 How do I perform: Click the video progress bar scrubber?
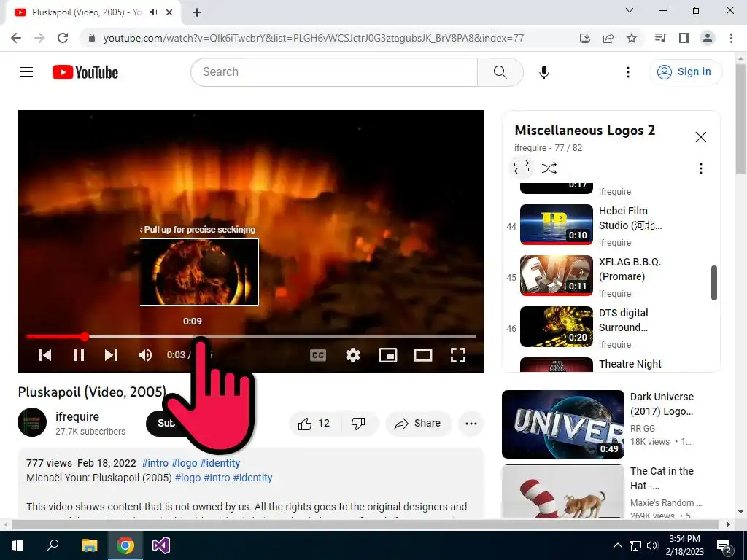coord(85,337)
